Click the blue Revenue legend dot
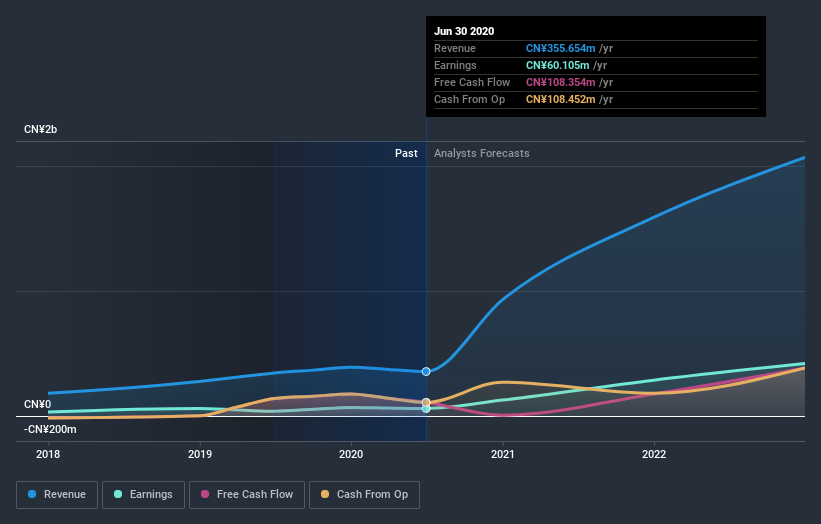Viewport: 821px width, 524px height. [32, 494]
